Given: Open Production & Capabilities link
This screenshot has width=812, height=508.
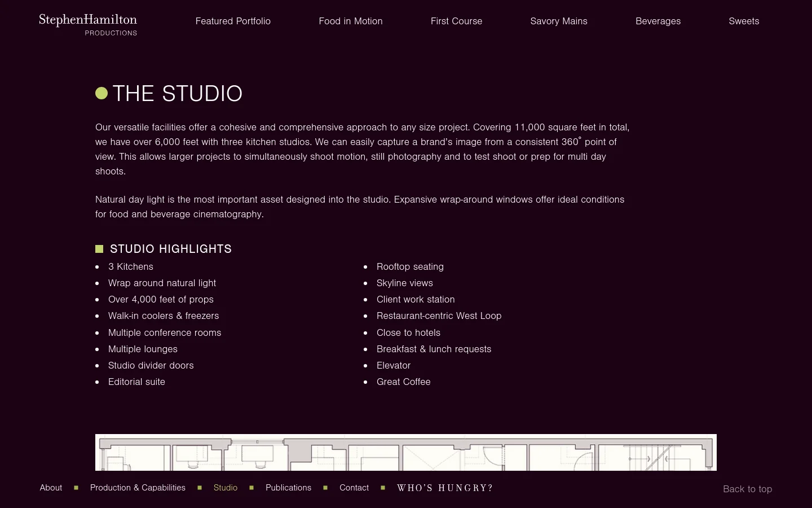Looking at the screenshot, I should click(x=138, y=488).
